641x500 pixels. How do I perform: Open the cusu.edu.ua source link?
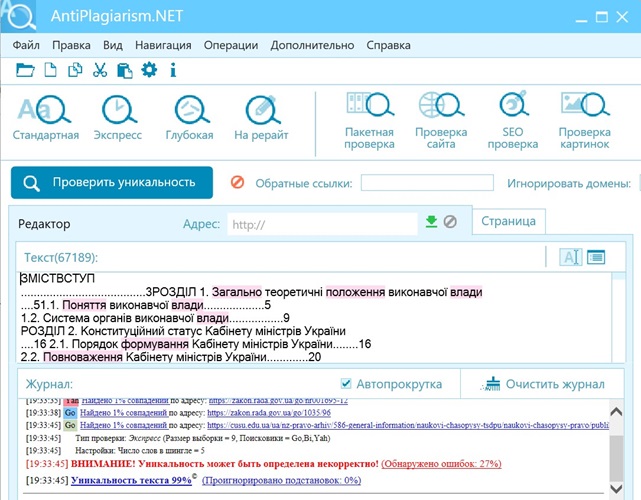[408, 425]
